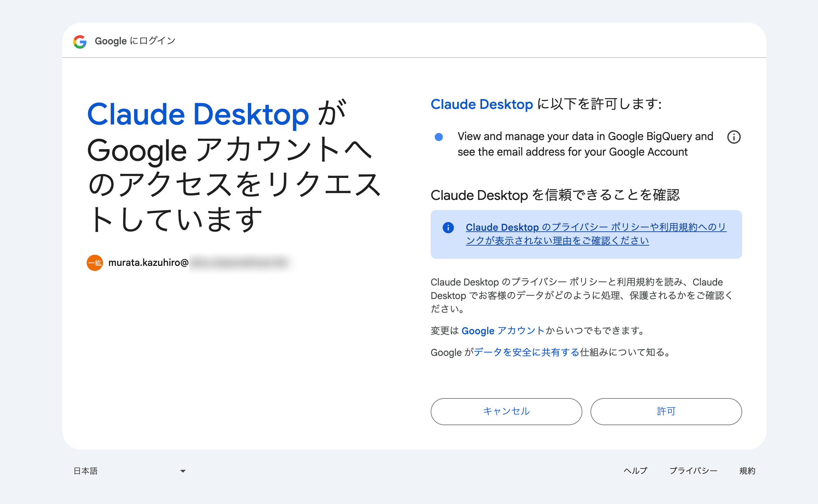Click the 規約 footer link

[x=747, y=471]
